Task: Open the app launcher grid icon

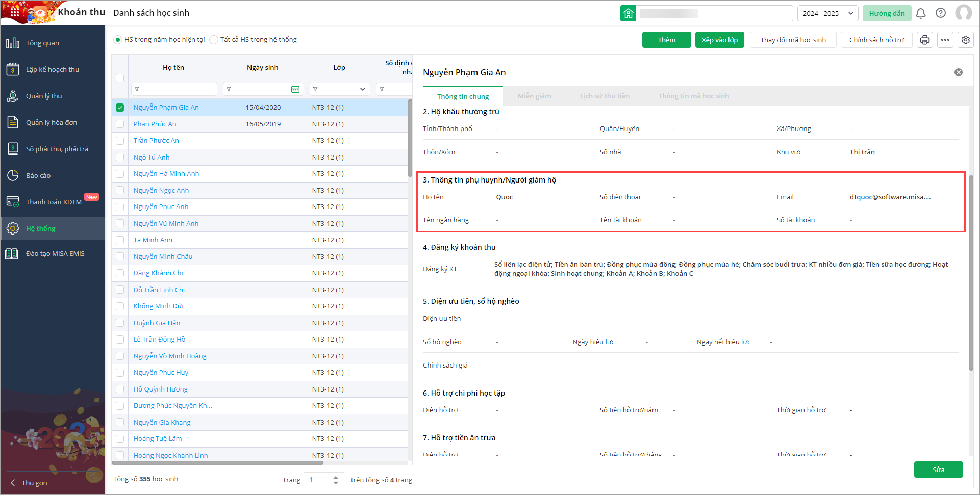Action: (15, 12)
